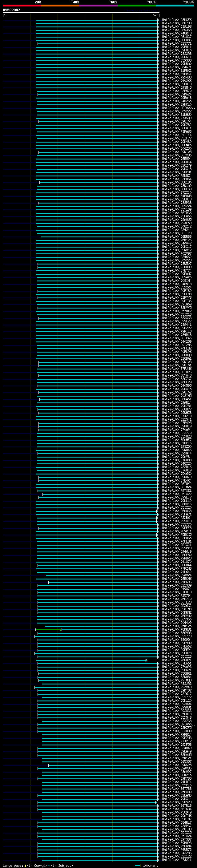
Task: Select the UniRef100_Q9ZVX8 label
Action: coord(177,687)
